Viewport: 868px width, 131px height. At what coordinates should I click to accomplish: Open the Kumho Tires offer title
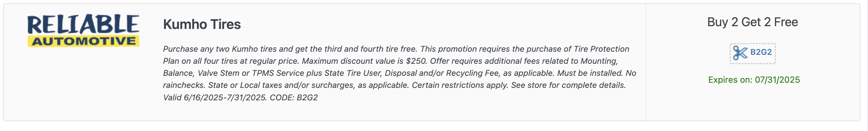(x=202, y=24)
